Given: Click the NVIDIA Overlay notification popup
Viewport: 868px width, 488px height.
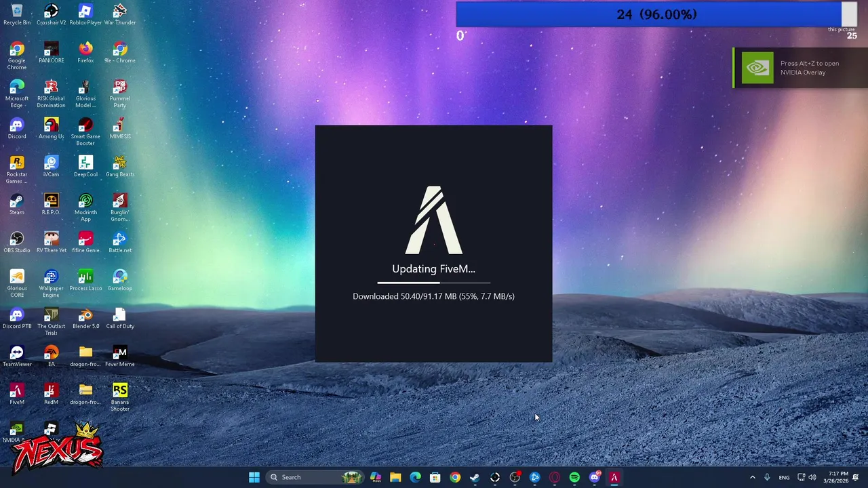Looking at the screenshot, I should tap(800, 68).
